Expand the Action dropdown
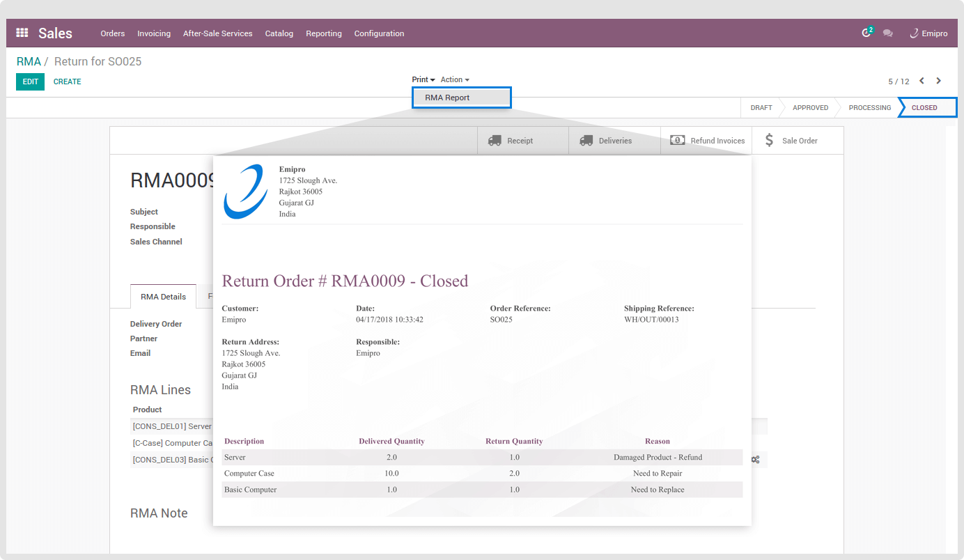 coord(455,79)
